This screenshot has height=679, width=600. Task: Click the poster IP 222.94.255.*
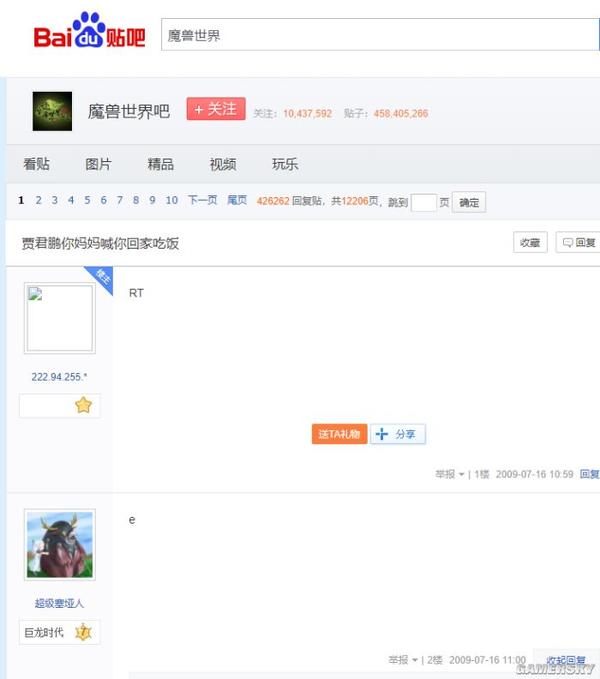click(59, 377)
